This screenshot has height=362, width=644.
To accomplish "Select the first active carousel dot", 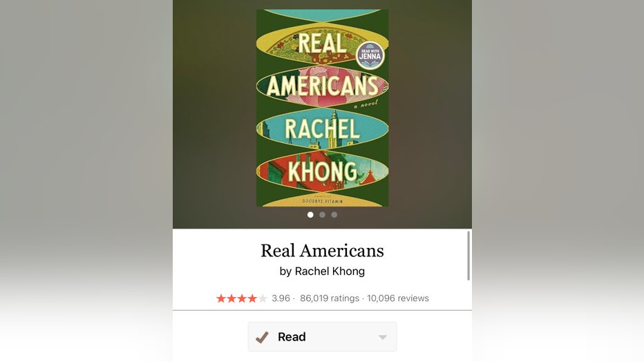I will click(x=310, y=215).
